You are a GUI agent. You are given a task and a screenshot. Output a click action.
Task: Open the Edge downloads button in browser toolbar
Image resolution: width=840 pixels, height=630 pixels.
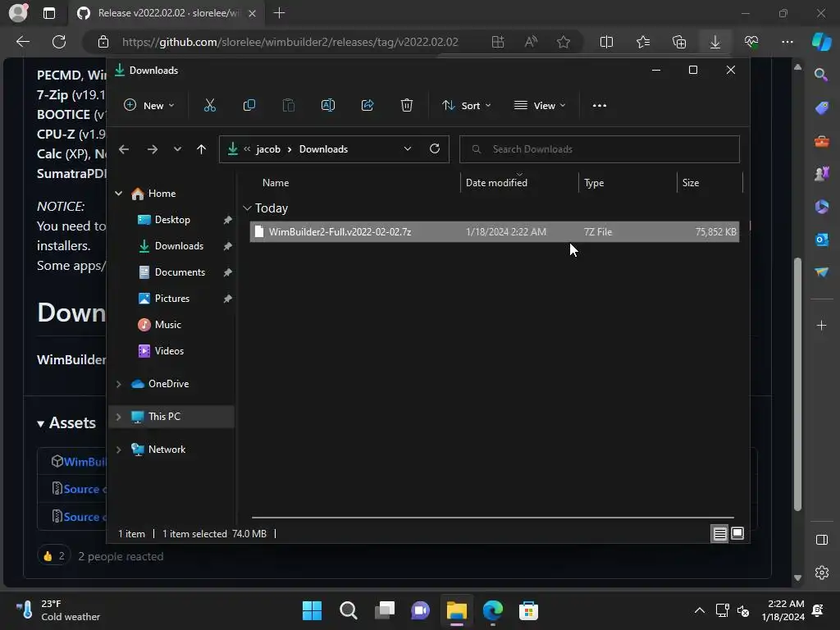tap(714, 42)
